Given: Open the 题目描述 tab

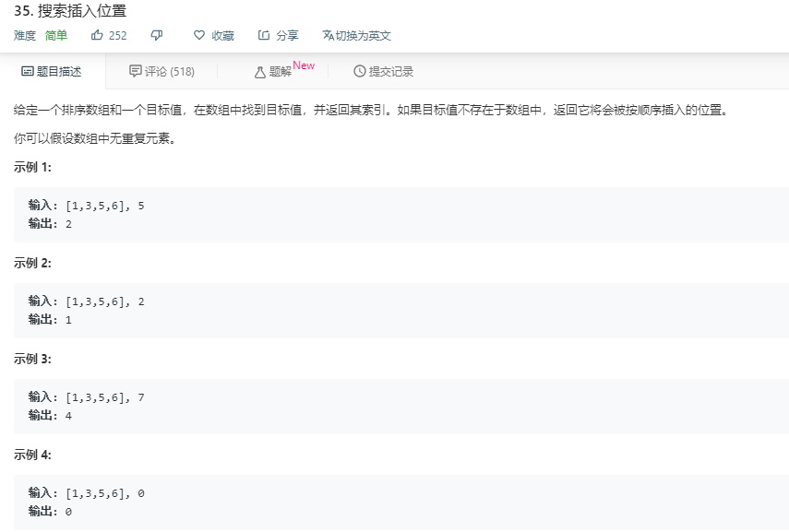Looking at the screenshot, I should (52, 71).
